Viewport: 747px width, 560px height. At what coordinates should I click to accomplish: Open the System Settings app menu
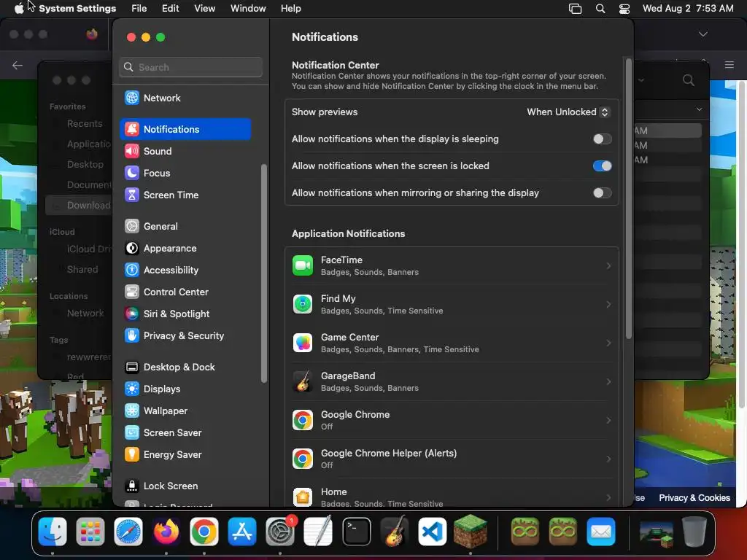click(x=77, y=9)
